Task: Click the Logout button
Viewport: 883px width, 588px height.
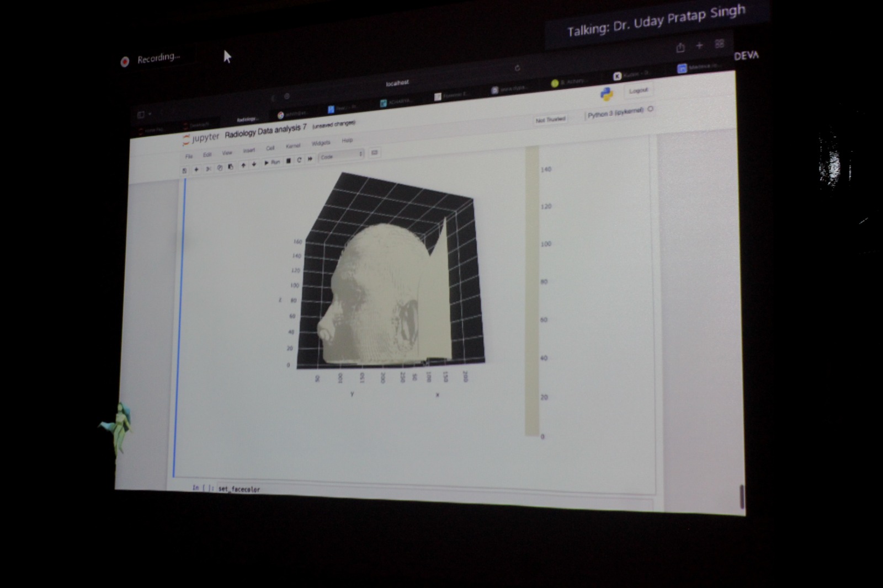Action: coord(639,90)
